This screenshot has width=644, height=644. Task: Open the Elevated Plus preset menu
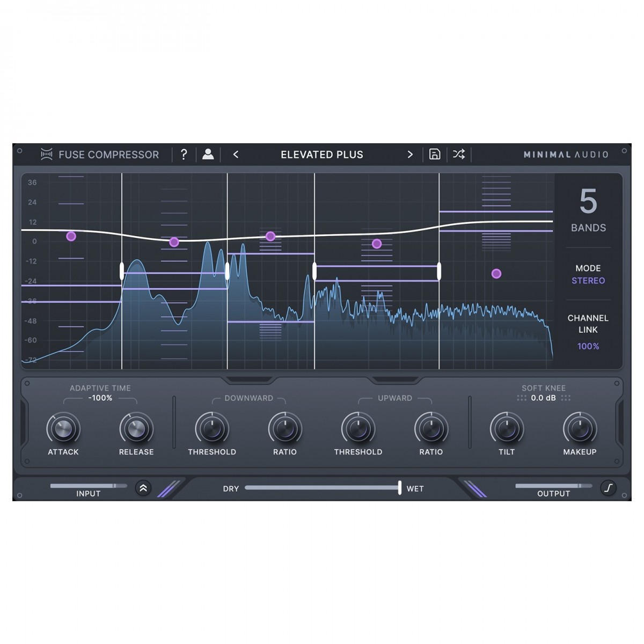coord(322,155)
